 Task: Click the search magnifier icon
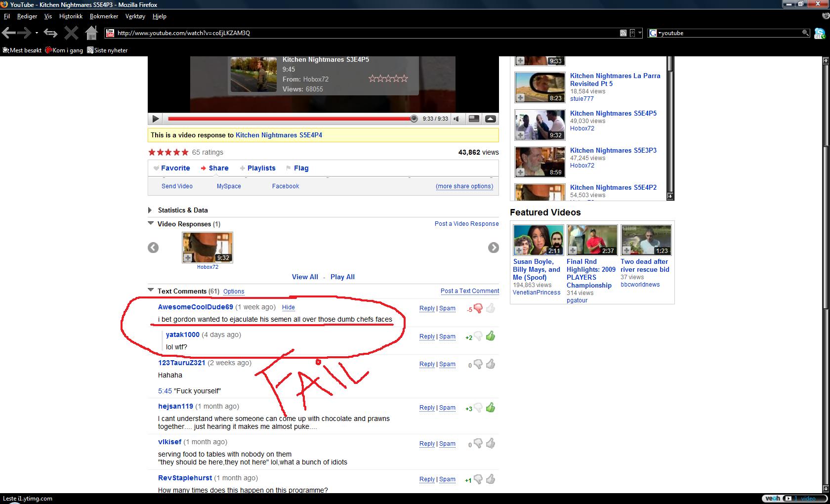(805, 33)
